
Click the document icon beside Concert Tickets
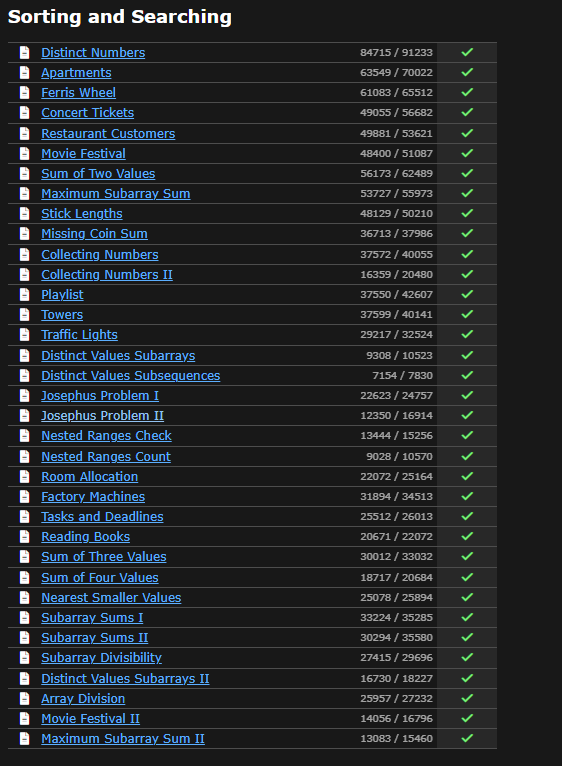click(x=24, y=112)
